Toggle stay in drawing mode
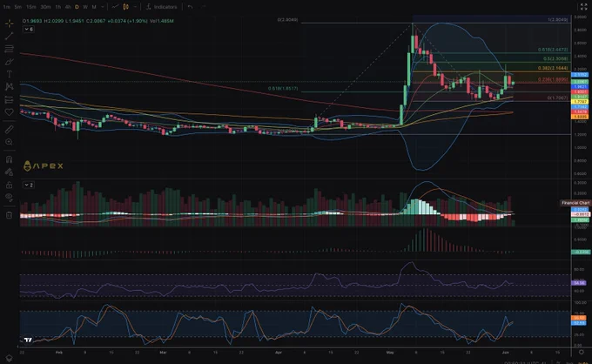Viewport: 592px width, 364px height. [x=10, y=172]
